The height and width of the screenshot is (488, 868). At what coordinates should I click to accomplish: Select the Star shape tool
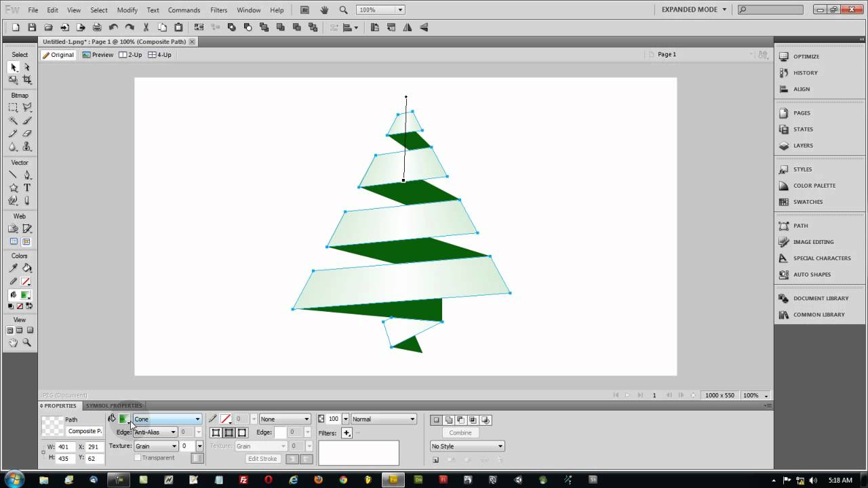[13, 188]
